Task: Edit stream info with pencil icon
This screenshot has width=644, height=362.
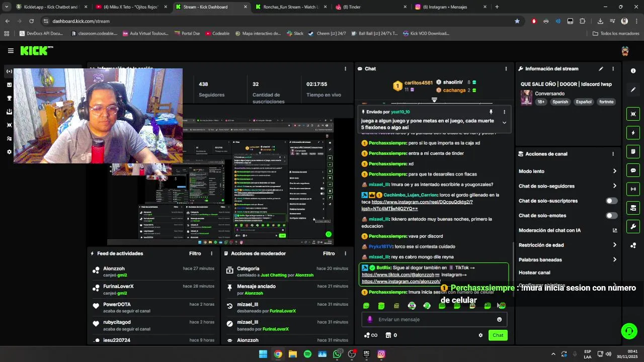Action: 601,69
